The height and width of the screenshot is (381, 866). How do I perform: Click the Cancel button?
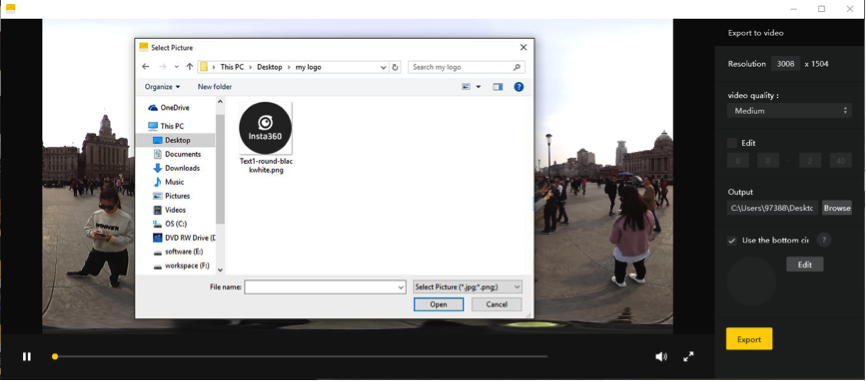[497, 304]
